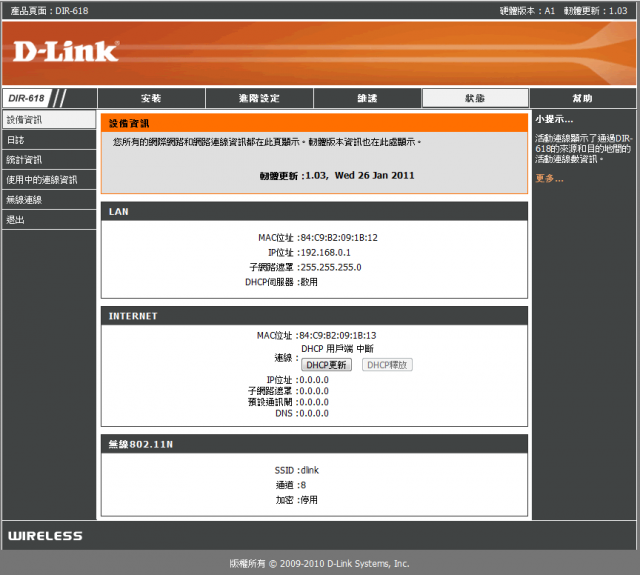Click the D-Link logo in the banner
640x575 pixels.
click(x=66, y=51)
